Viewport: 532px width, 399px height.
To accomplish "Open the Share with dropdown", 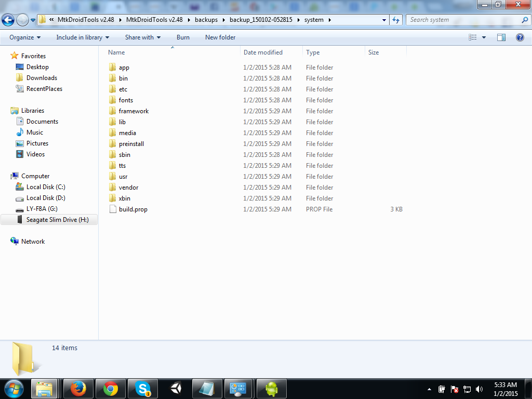I will click(142, 37).
